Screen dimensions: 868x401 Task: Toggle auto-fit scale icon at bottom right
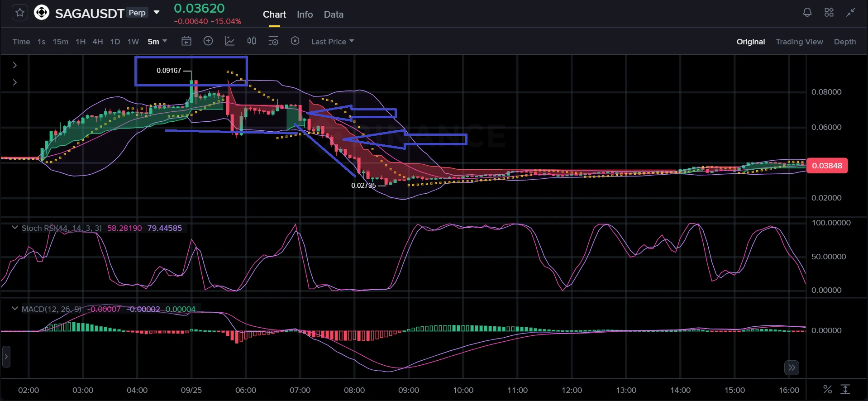coord(845,389)
